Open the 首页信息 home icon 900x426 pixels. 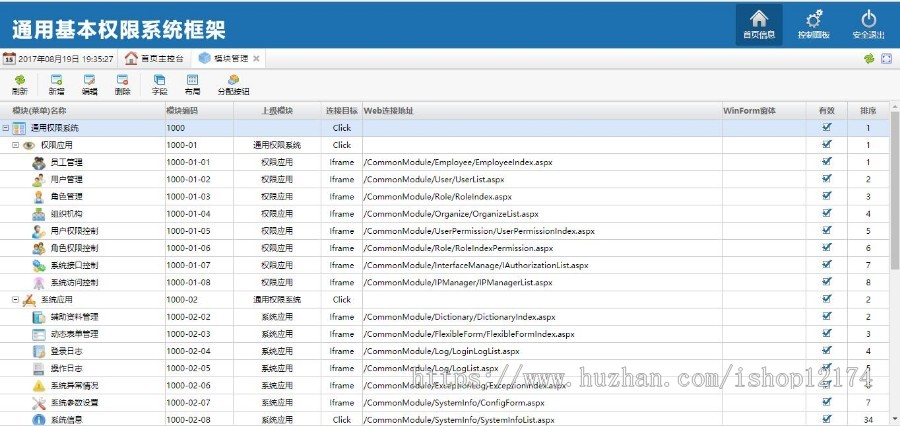tap(759, 25)
